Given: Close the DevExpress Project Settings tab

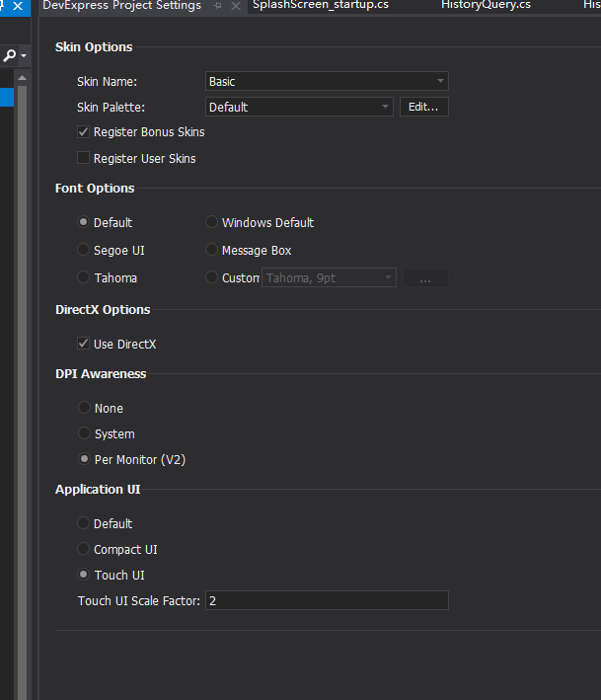Looking at the screenshot, I should pos(236,6).
